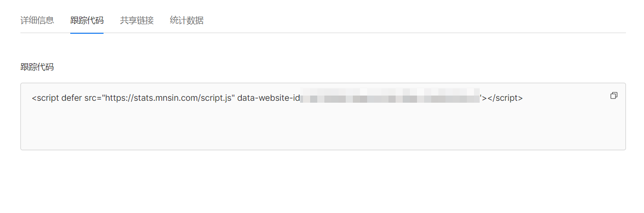Click inside the tracking code text box
The height and width of the screenshot is (213, 644).
[x=323, y=116]
